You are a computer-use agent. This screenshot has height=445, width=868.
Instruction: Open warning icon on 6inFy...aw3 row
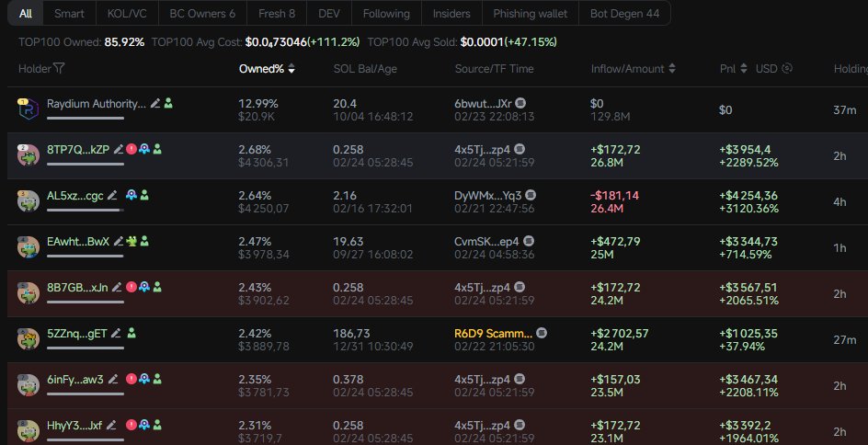(x=131, y=379)
